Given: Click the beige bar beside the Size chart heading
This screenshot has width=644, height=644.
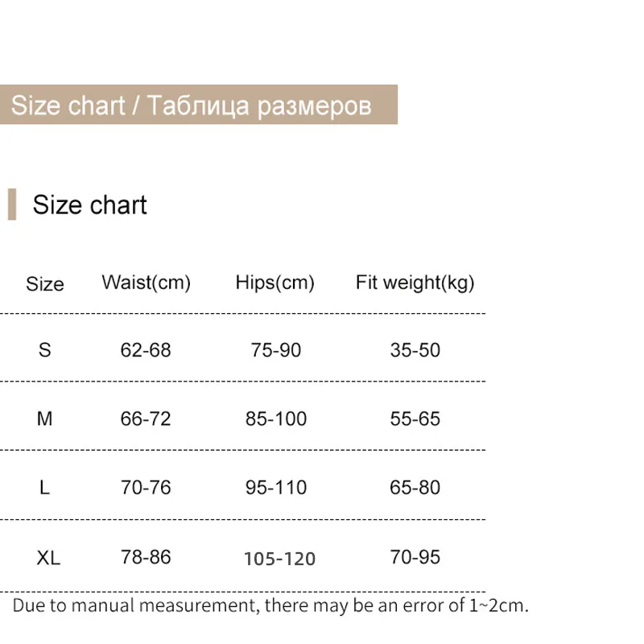Looking at the screenshot, I should coord(12,204).
